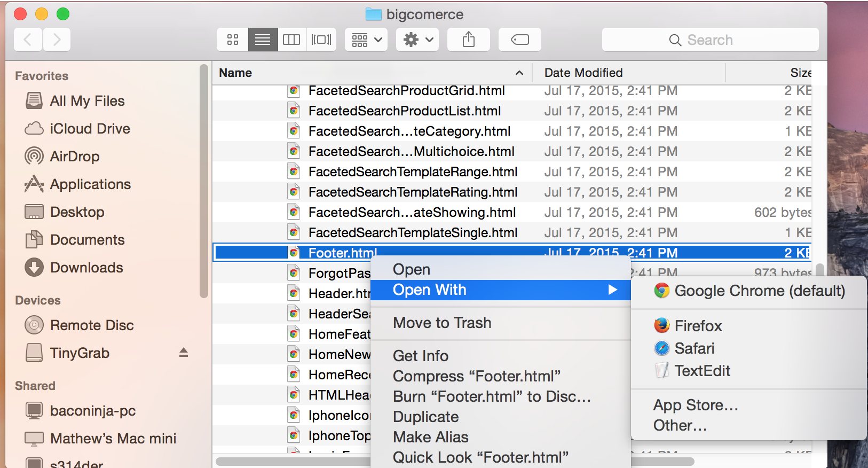
Task: Open the item arrangement dropdown
Action: point(366,40)
